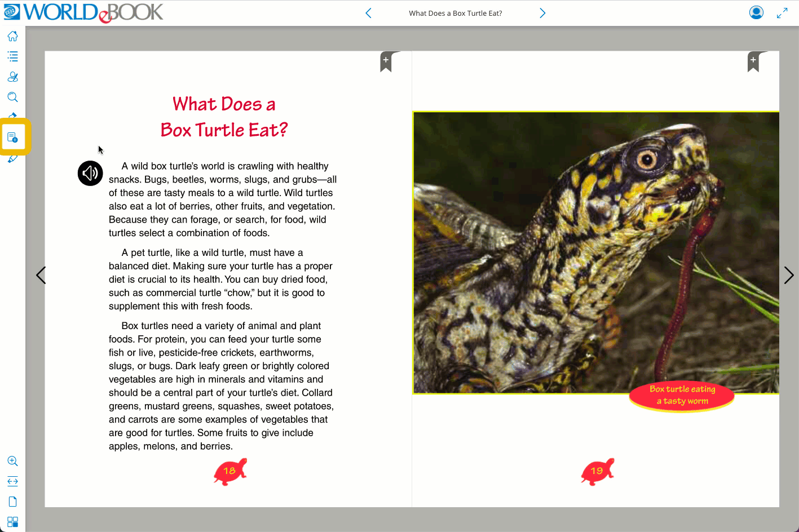Click the page 19 turtle number badge
The height and width of the screenshot is (532, 799).
click(598, 471)
